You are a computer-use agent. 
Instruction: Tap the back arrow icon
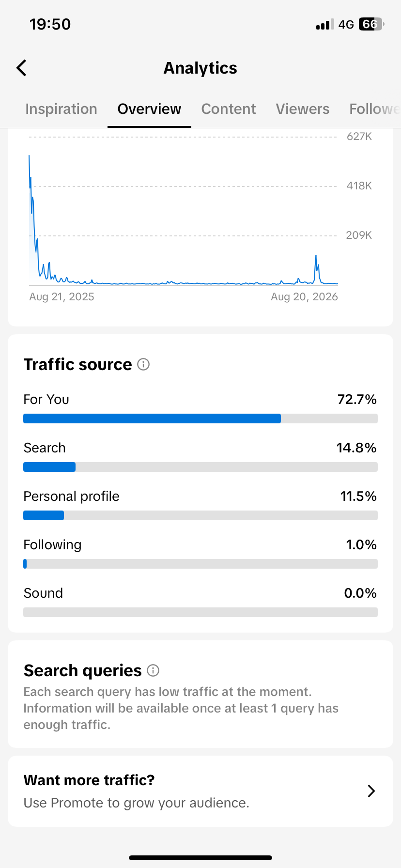coord(21,68)
